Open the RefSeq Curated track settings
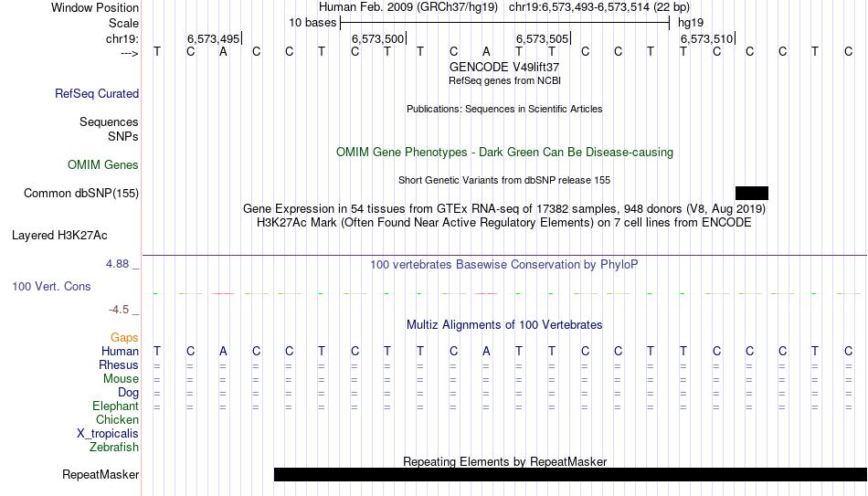 tap(97, 93)
